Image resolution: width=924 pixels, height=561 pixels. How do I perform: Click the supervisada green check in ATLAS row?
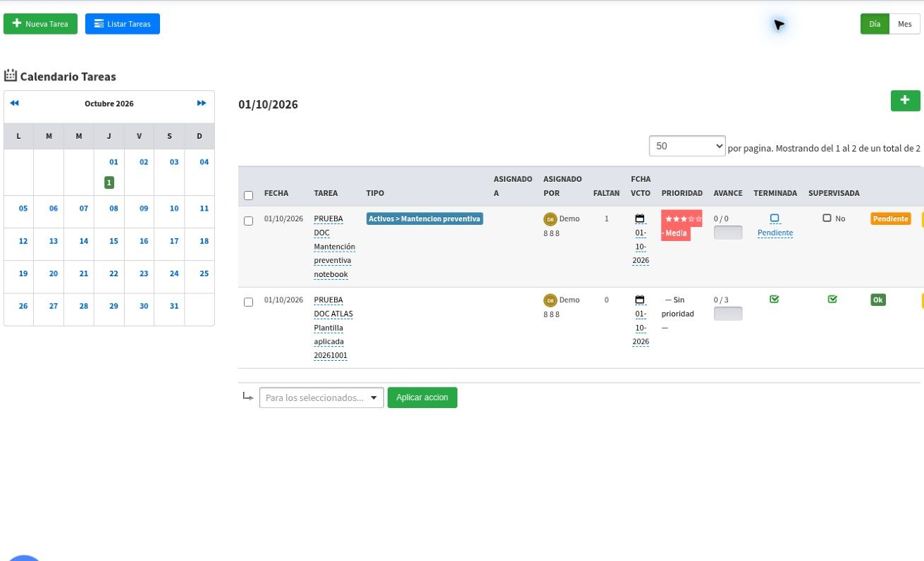(832, 300)
